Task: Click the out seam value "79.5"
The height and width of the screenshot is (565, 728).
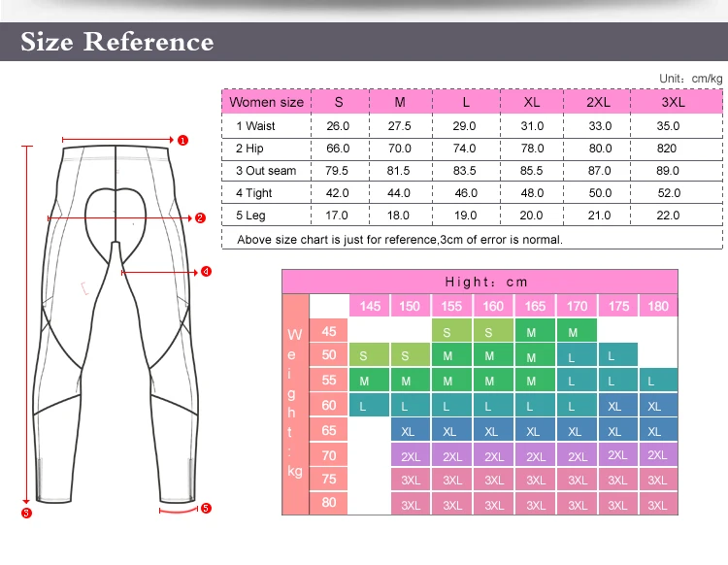Action: [337, 171]
